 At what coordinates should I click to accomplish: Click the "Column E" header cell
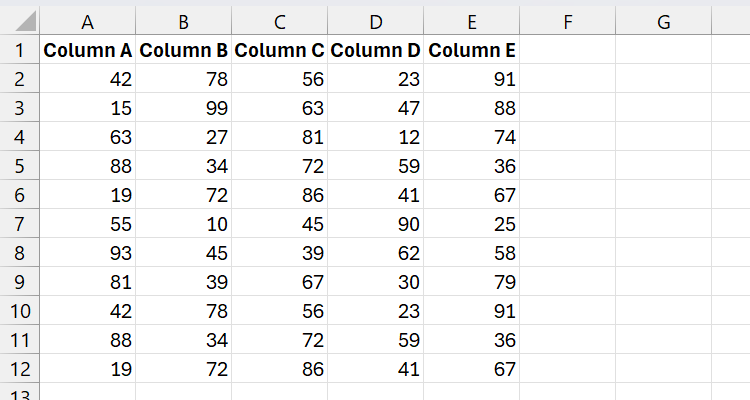pos(471,50)
